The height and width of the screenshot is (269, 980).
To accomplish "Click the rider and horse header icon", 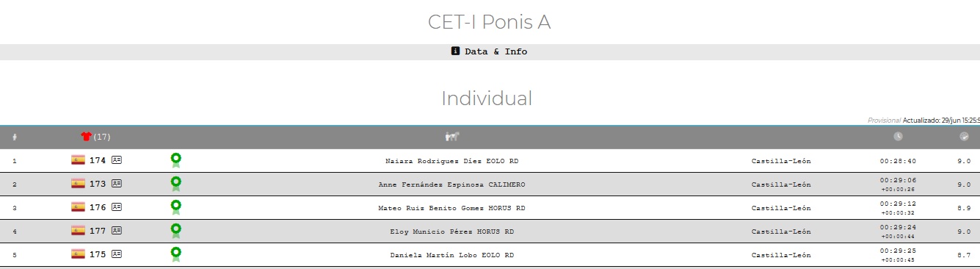I will (452, 137).
